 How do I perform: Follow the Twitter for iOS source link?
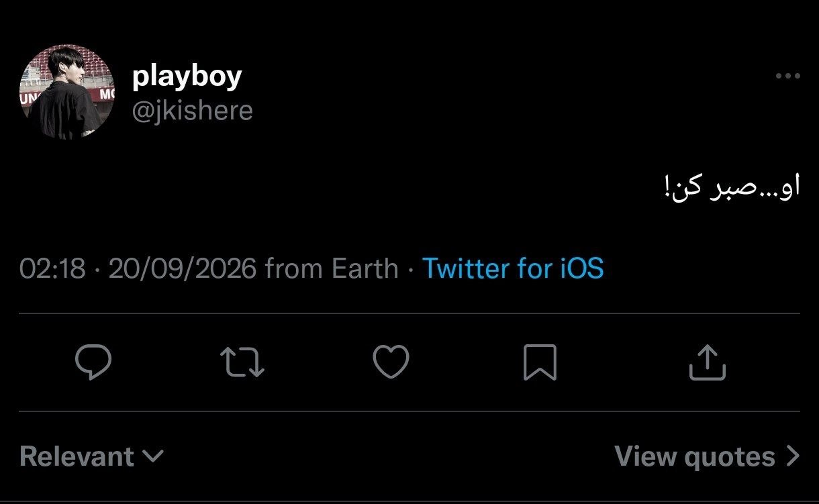coord(513,268)
